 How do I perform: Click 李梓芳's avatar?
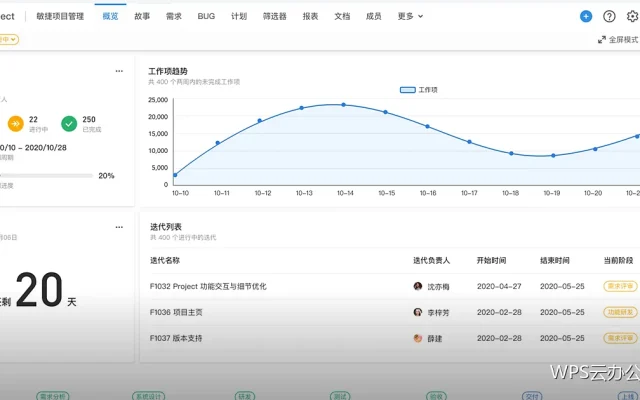pyautogui.click(x=418, y=312)
